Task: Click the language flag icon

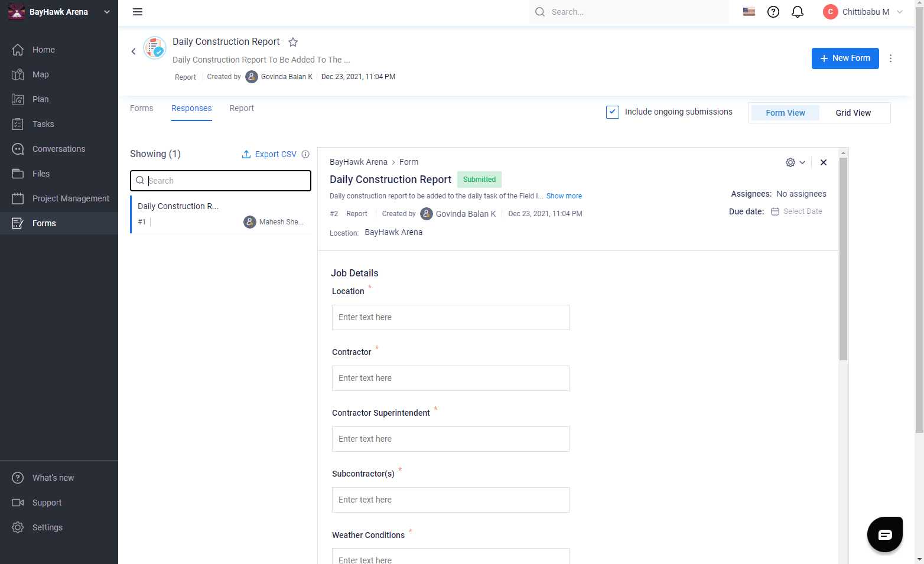Action: [x=749, y=12]
